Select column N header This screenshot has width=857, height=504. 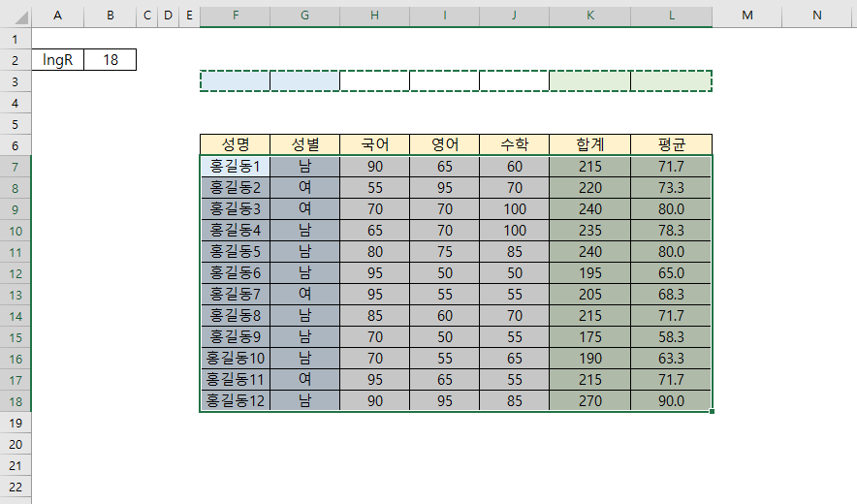click(816, 16)
